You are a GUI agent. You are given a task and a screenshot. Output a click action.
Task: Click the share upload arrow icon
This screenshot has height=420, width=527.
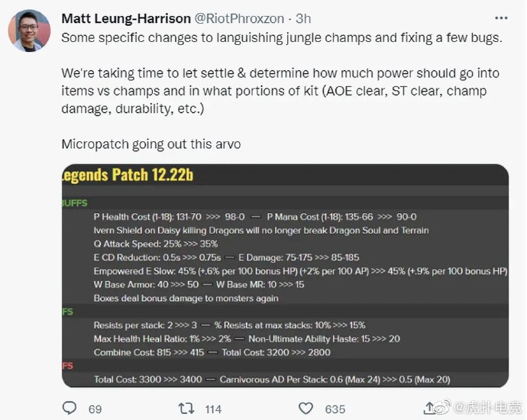431,408
